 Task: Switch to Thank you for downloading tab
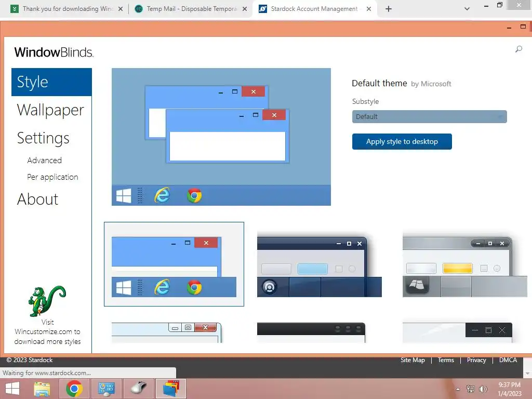(x=68, y=9)
